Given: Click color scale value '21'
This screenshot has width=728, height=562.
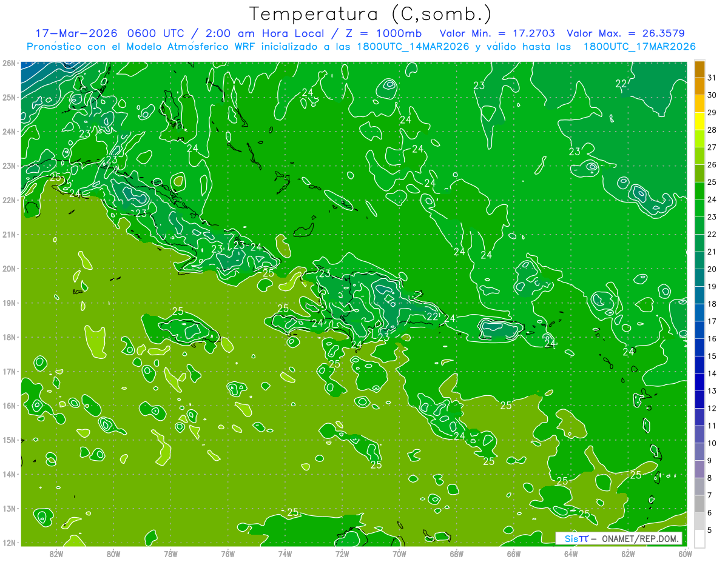Looking at the screenshot, I should click(x=712, y=252).
